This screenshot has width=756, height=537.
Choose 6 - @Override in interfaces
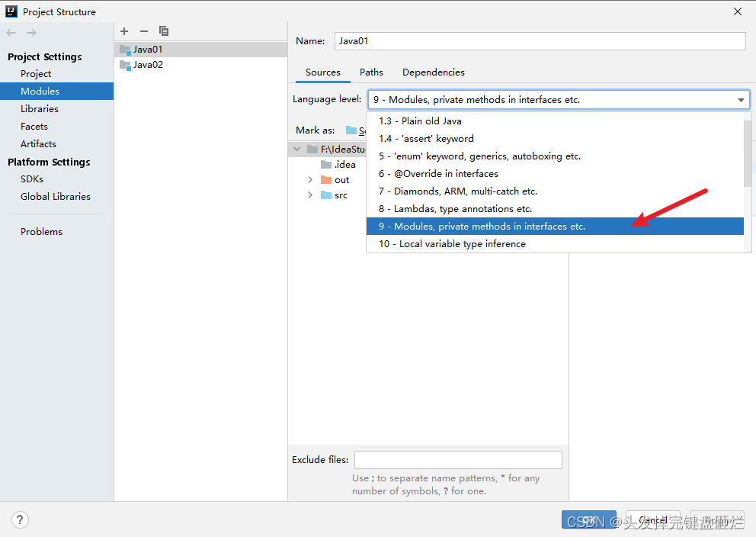(x=555, y=174)
